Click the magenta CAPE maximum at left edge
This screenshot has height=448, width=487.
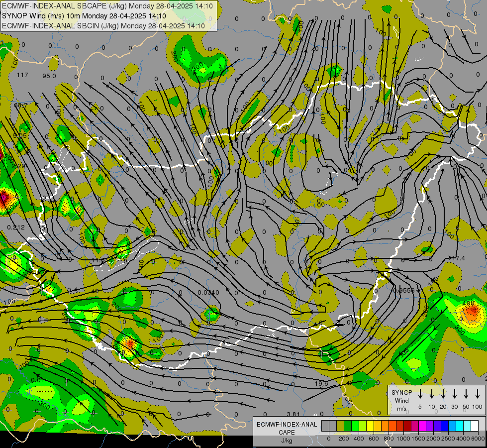(x=3, y=198)
